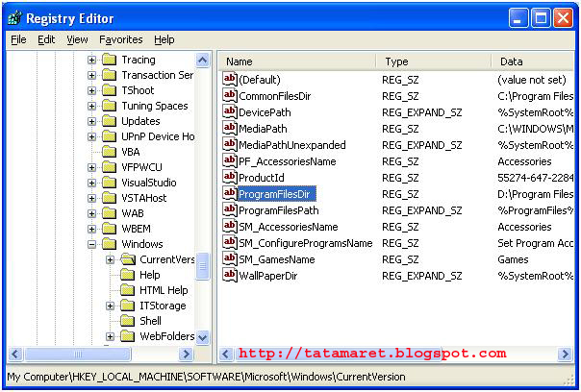Click the Tuning Spaces folder icon
581x392 pixels.
tap(110, 106)
